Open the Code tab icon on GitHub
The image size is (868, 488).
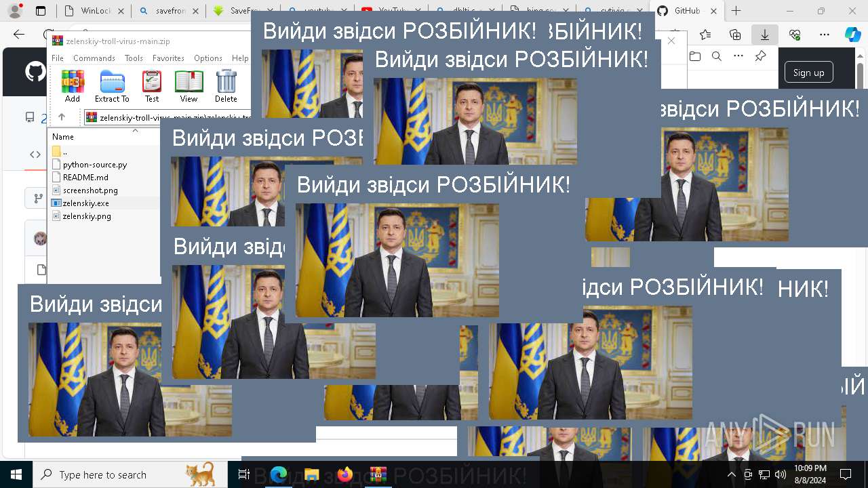coord(35,155)
